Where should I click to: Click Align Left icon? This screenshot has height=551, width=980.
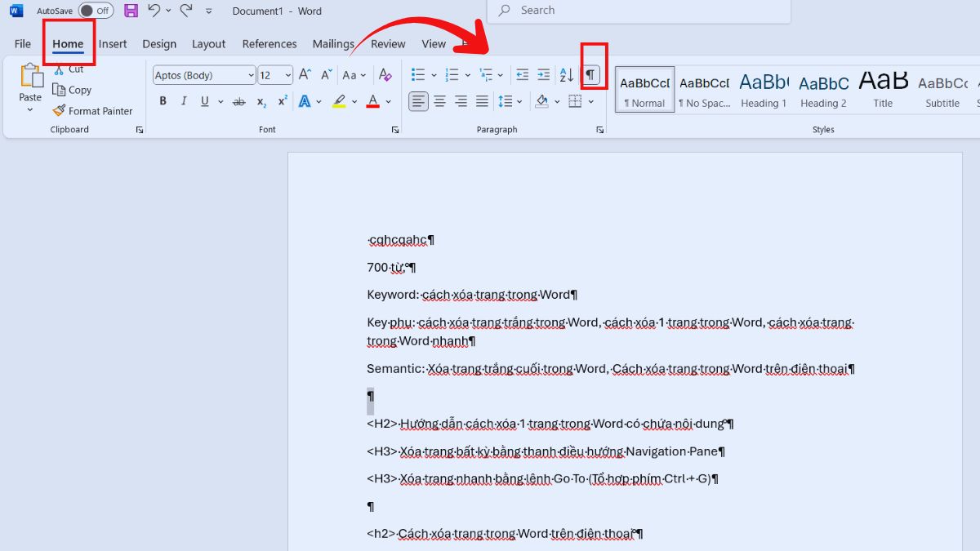(x=418, y=101)
